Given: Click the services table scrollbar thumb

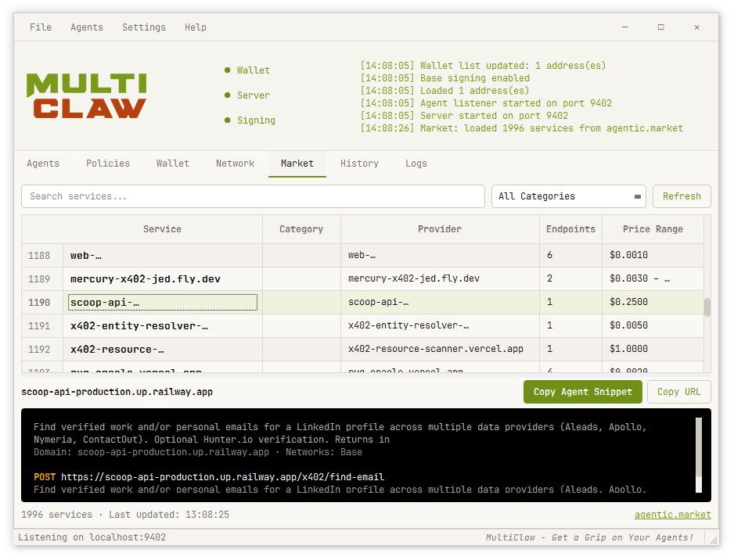Looking at the screenshot, I should click(707, 307).
